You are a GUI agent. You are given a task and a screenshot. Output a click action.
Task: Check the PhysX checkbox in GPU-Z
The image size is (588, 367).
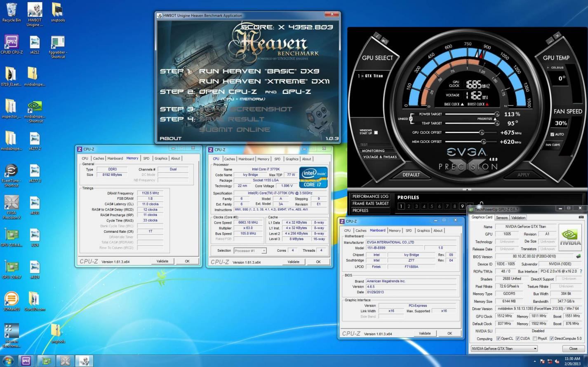pos(535,339)
